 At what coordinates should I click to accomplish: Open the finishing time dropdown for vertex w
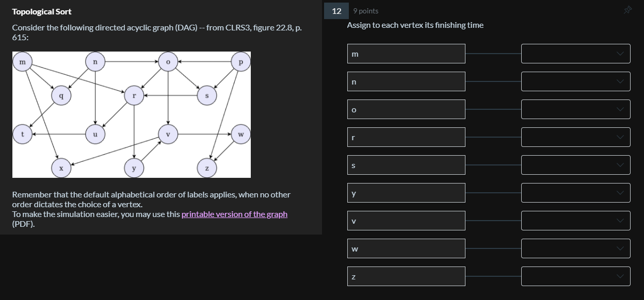pos(576,248)
